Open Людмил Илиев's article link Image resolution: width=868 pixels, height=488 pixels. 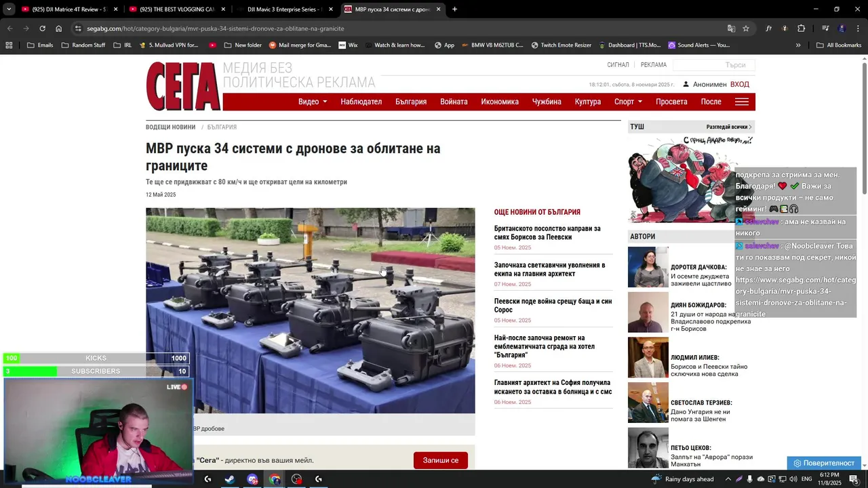(709, 370)
